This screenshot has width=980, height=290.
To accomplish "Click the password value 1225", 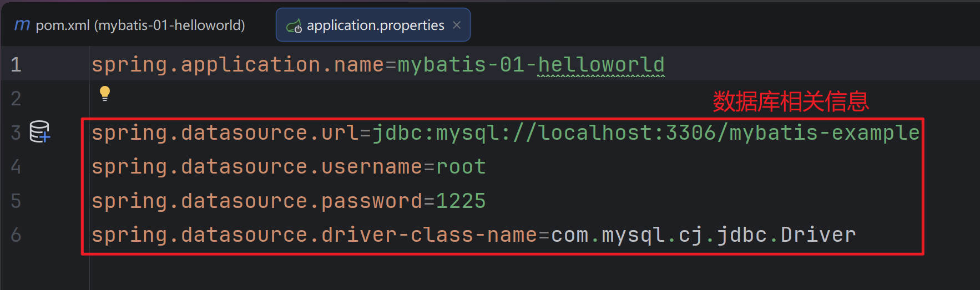I will [x=461, y=201].
